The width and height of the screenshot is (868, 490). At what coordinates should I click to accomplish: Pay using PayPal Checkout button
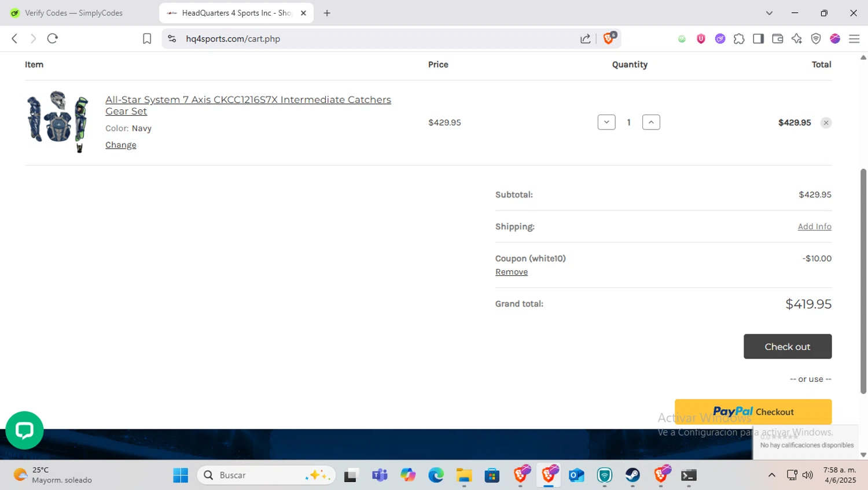tap(753, 412)
